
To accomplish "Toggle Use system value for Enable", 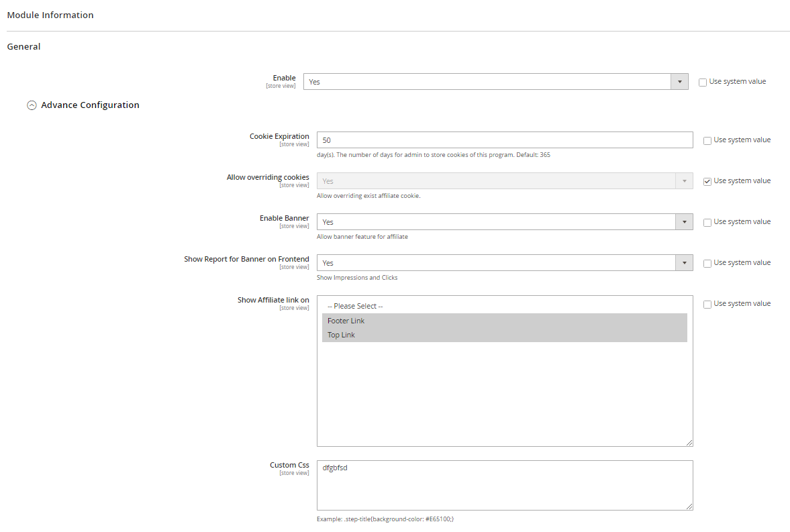I will click(x=703, y=83).
